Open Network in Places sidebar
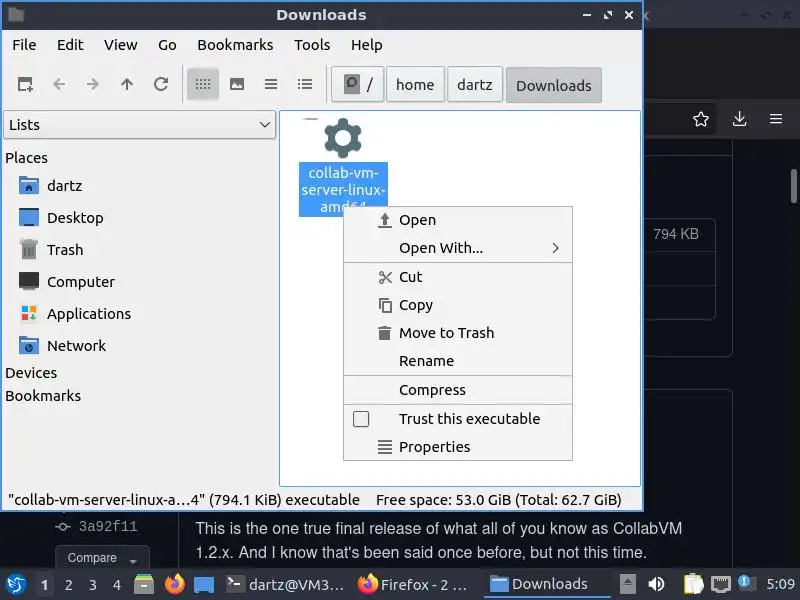 [x=62, y=346]
